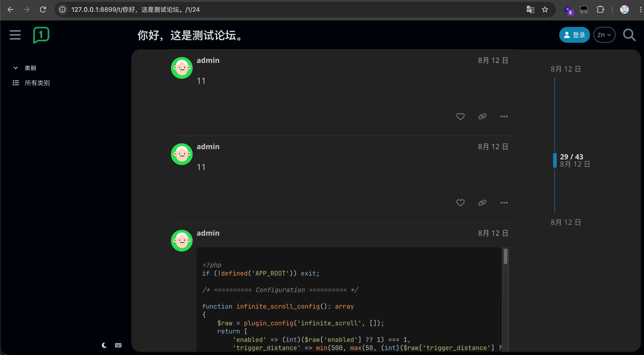Screen dimensions: 644x355
Task: Copy link of first '11' post
Action: pyautogui.click(x=482, y=116)
